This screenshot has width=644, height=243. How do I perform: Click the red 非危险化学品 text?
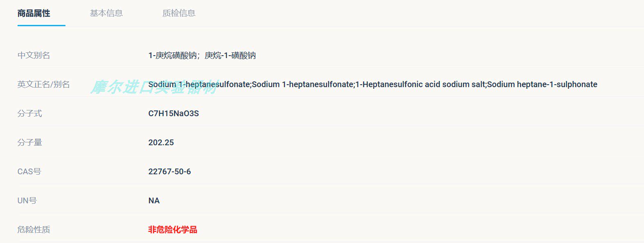click(173, 229)
